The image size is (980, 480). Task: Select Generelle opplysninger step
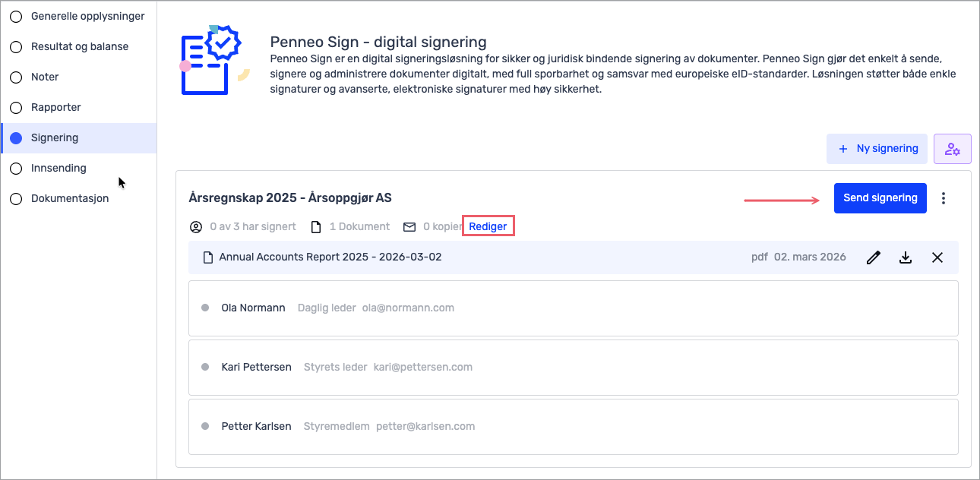[x=87, y=16]
